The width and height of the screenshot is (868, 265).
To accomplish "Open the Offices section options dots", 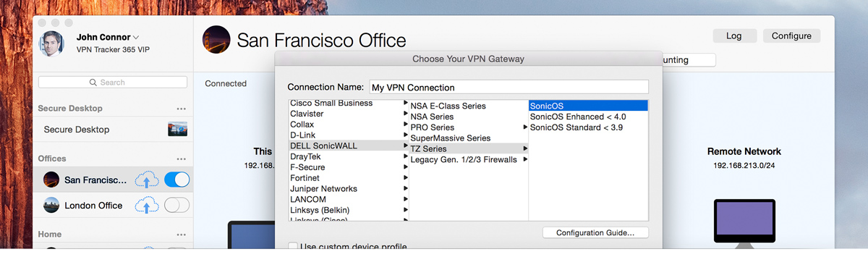I will click(x=181, y=159).
